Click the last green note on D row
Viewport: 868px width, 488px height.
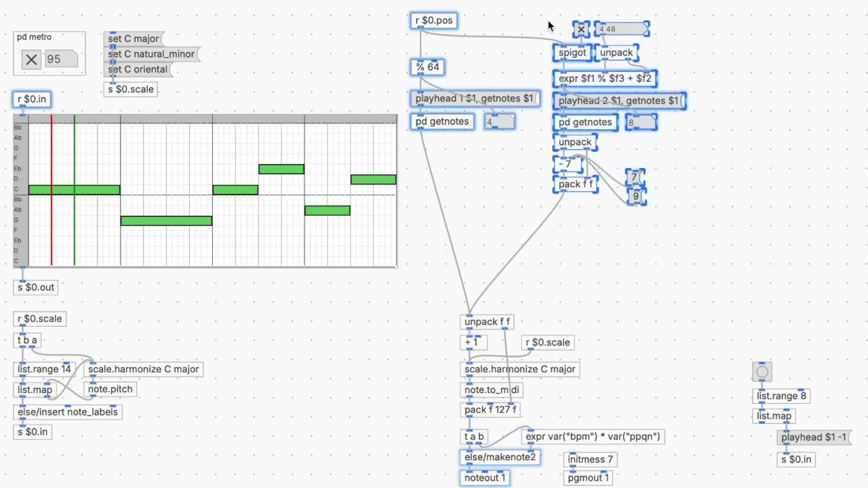pyautogui.click(x=374, y=180)
